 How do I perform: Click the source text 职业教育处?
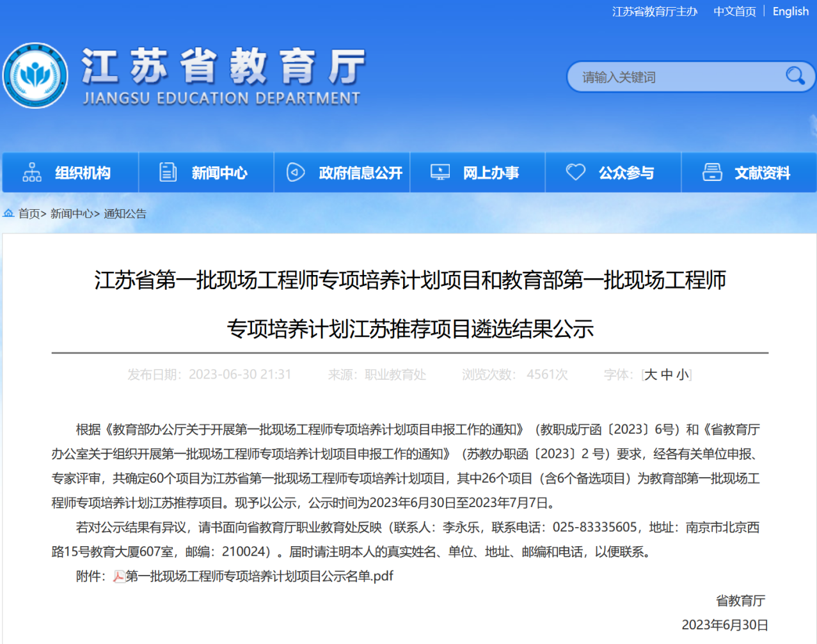(395, 375)
